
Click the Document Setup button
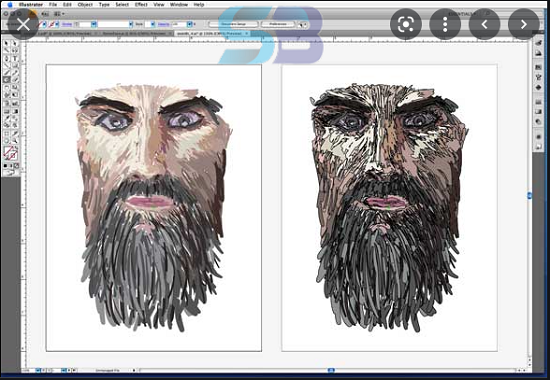click(234, 24)
